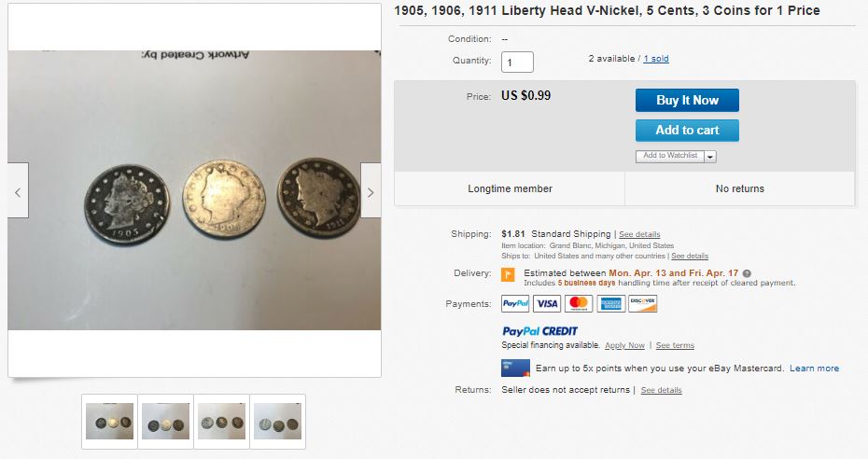The width and height of the screenshot is (868, 459).
Task: Click the eBay Mastercard card icon
Action: tap(515, 368)
